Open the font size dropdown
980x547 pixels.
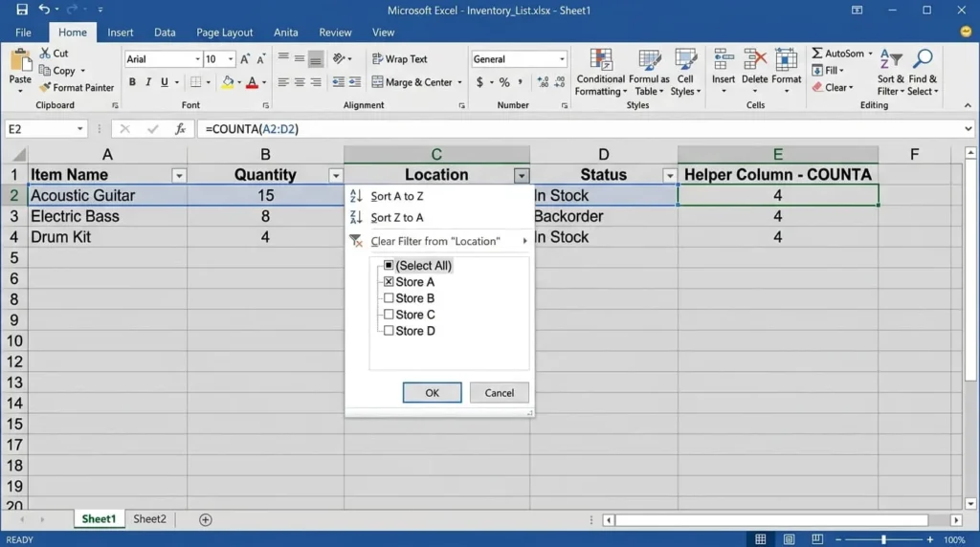point(231,58)
